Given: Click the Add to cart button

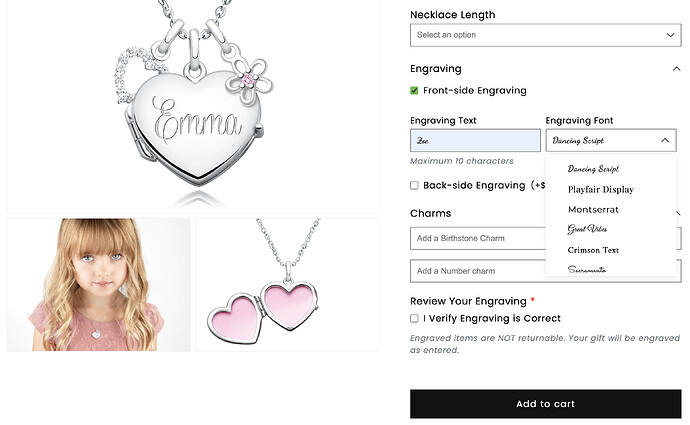Looking at the screenshot, I should pyautogui.click(x=545, y=404).
